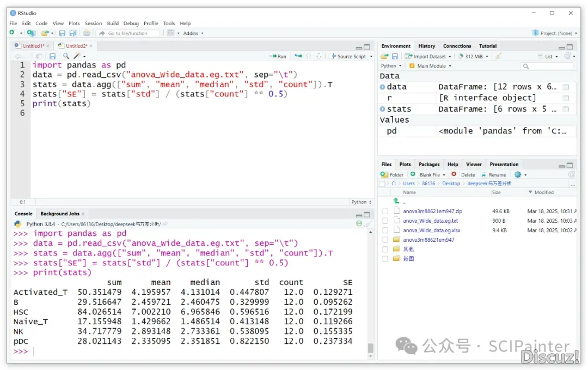The image size is (588, 370).
Task: Open the Tools menu
Action: coord(169,23)
